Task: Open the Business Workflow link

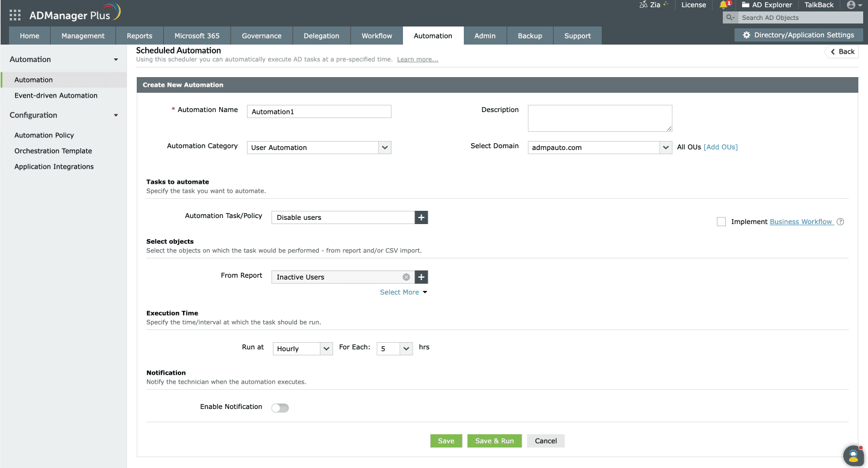Action: [801, 222]
